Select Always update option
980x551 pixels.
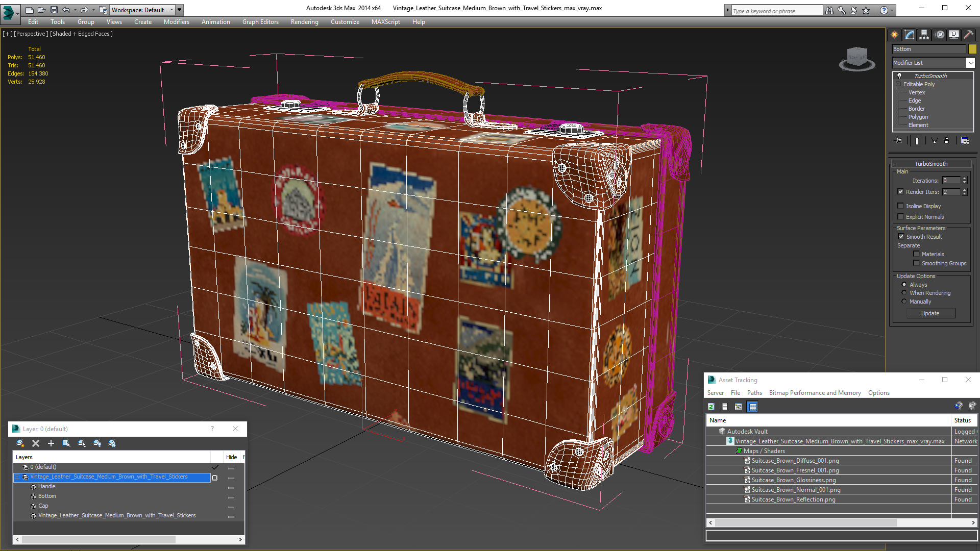pos(904,285)
